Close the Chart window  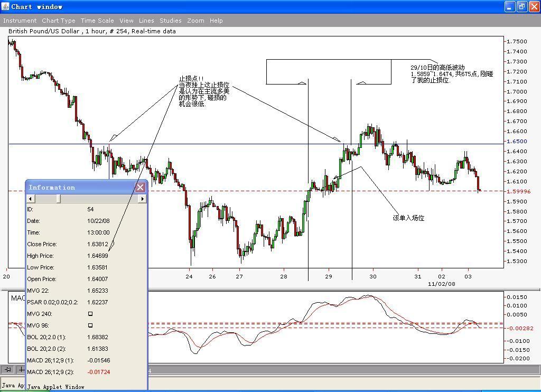click(x=534, y=6)
